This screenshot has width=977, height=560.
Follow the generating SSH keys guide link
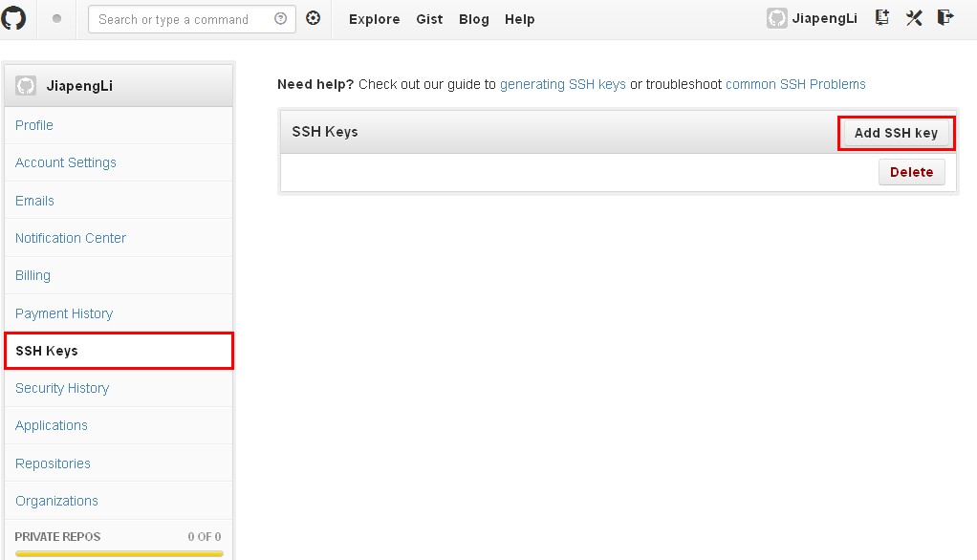click(563, 84)
